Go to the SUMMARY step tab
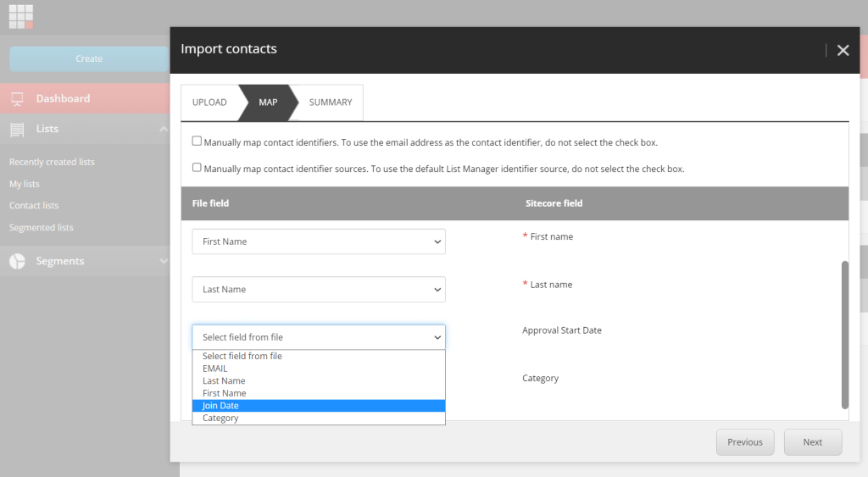868x477 pixels. (331, 103)
